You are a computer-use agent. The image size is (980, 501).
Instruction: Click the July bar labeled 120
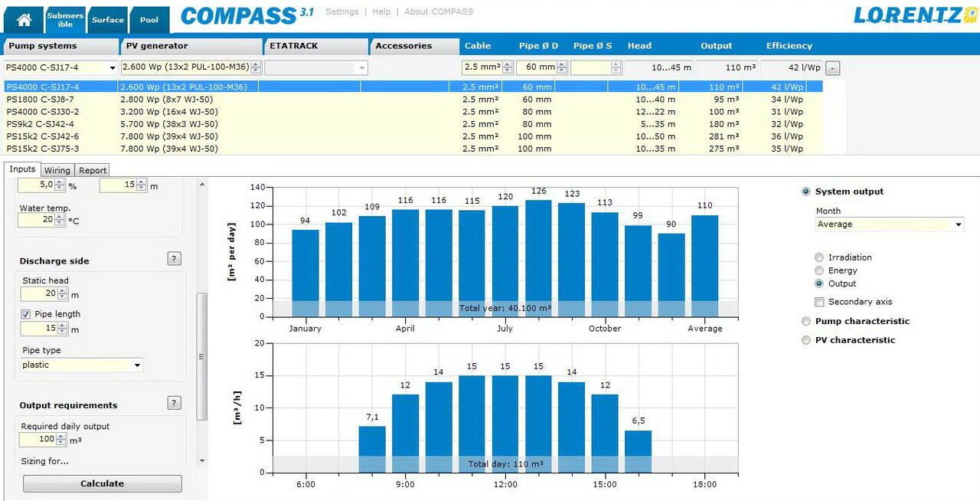tap(505, 261)
